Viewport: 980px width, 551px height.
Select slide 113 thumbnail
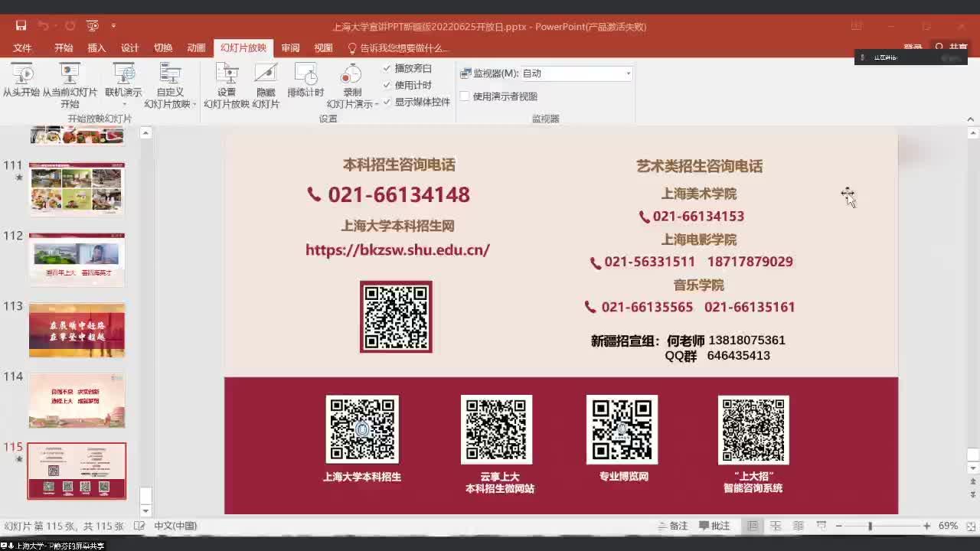(x=77, y=330)
